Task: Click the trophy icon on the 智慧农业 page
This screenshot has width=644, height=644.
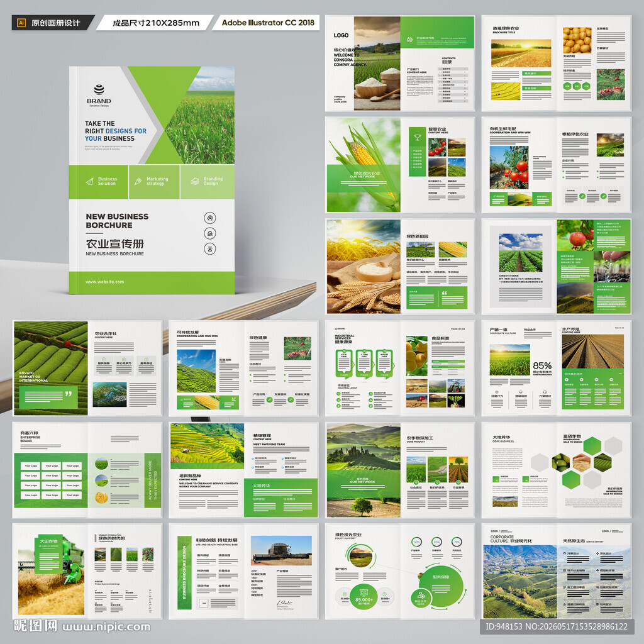Action: click(418, 137)
